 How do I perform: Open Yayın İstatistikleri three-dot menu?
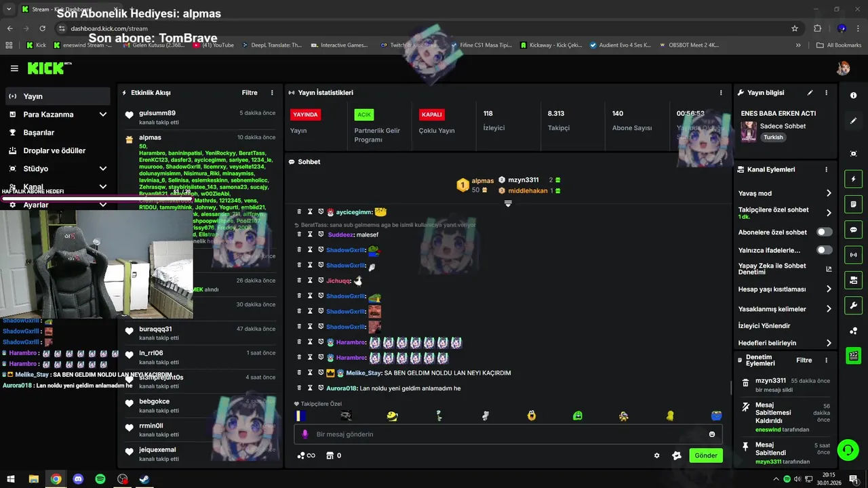[721, 93]
